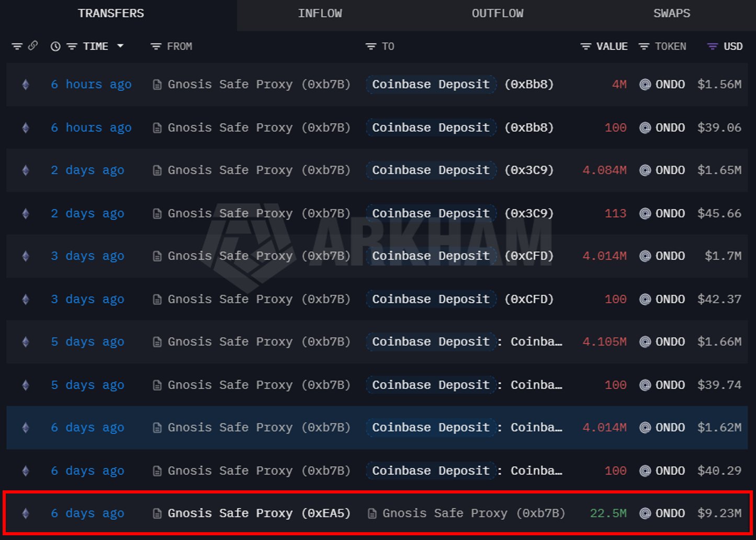This screenshot has width=756, height=540.
Task: Click the ONDO token name in the $1.56M row
Action: (670, 85)
